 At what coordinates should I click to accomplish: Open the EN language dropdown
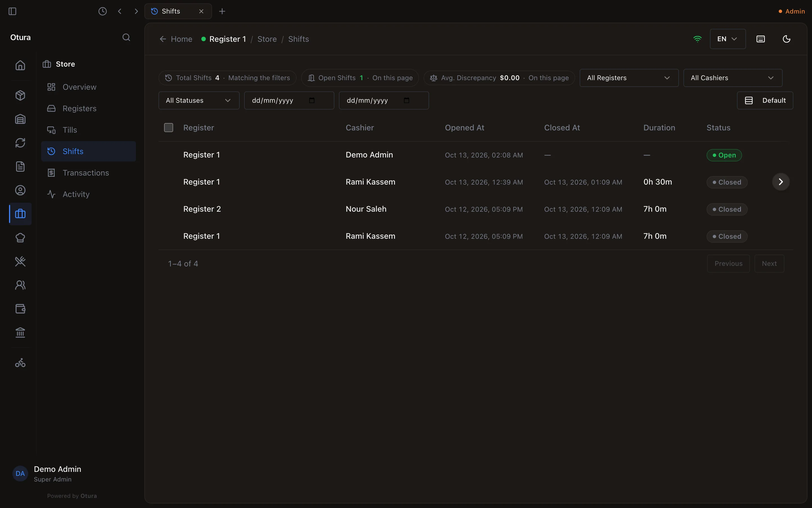(727, 39)
